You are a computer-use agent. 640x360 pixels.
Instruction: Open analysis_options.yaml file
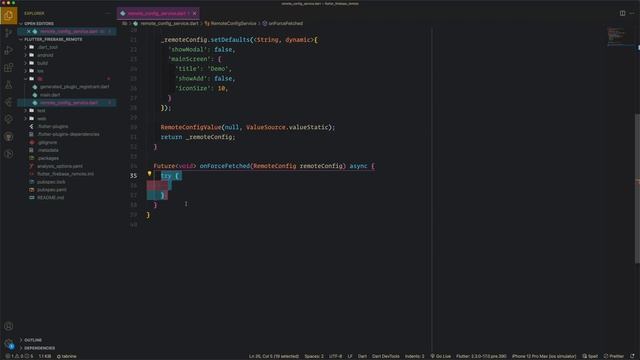coord(60,166)
